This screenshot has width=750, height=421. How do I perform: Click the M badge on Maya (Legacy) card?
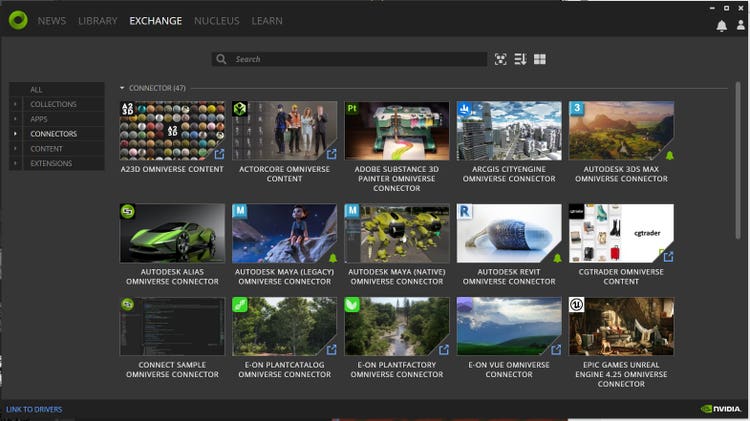tap(240, 211)
